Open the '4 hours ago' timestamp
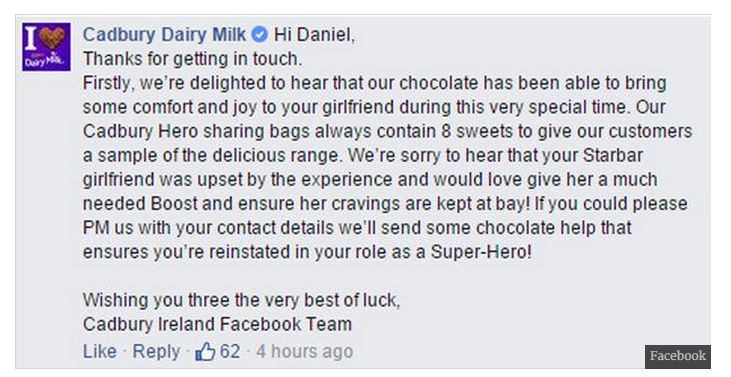Viewport: 731px width, 377px height. point(304,351)
